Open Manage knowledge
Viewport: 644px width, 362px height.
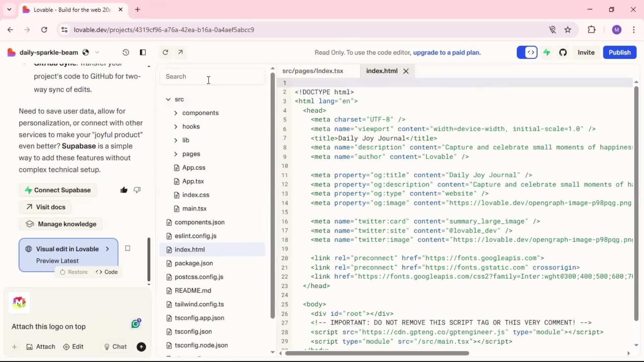coord(61,224)
